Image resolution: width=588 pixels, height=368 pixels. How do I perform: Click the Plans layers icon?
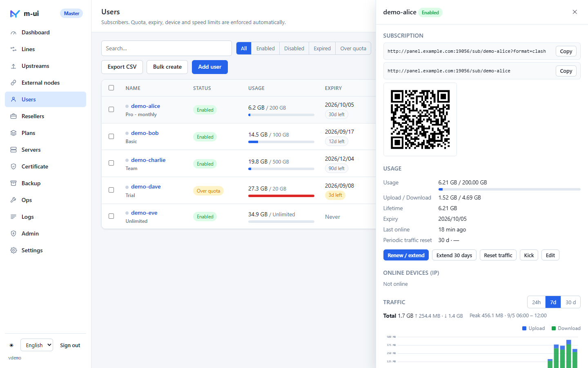coord(13,133)
